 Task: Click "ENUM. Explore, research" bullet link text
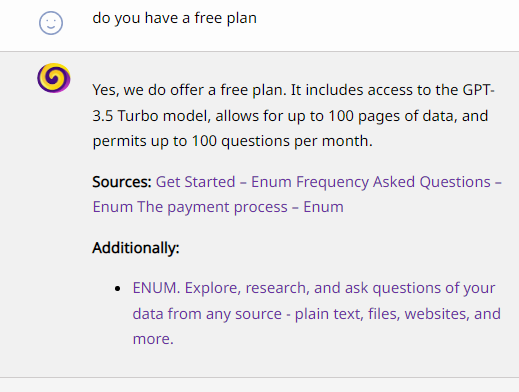click(x=219, y=288)
